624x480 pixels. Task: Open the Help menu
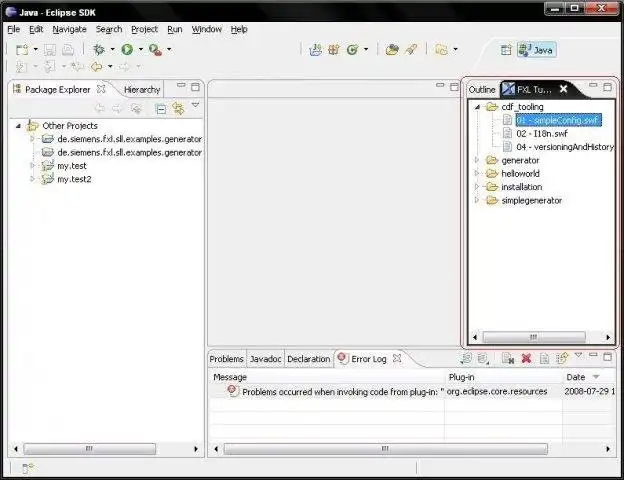pyautogui.click(x=239, y=29)
